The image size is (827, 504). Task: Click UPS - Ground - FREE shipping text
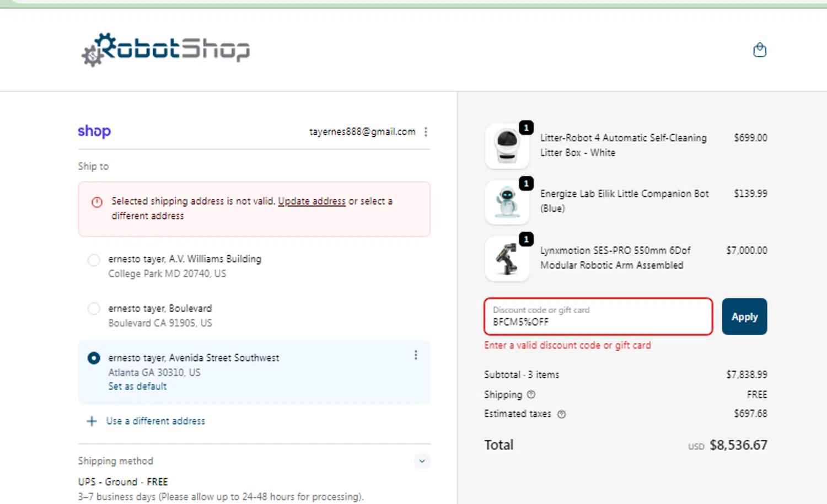(123, 482)
